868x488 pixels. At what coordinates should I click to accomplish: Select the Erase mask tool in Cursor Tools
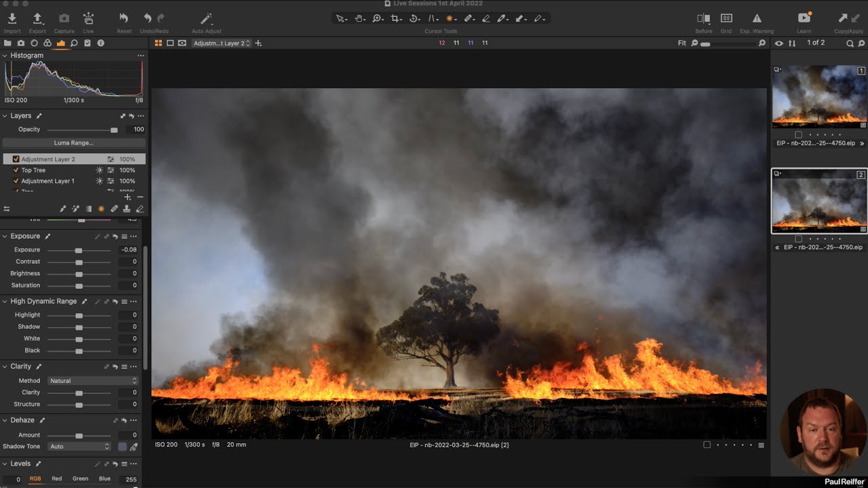coord(486,19)
